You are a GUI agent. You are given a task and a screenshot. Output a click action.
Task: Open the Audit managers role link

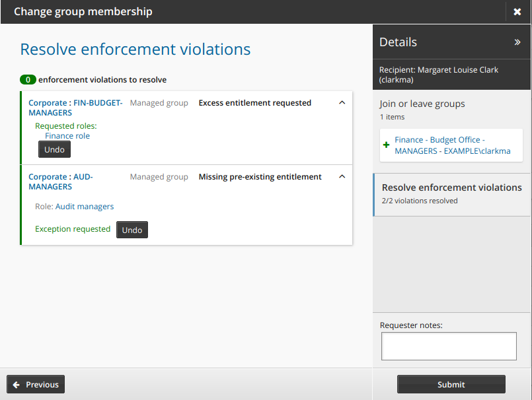coord(85,207)
